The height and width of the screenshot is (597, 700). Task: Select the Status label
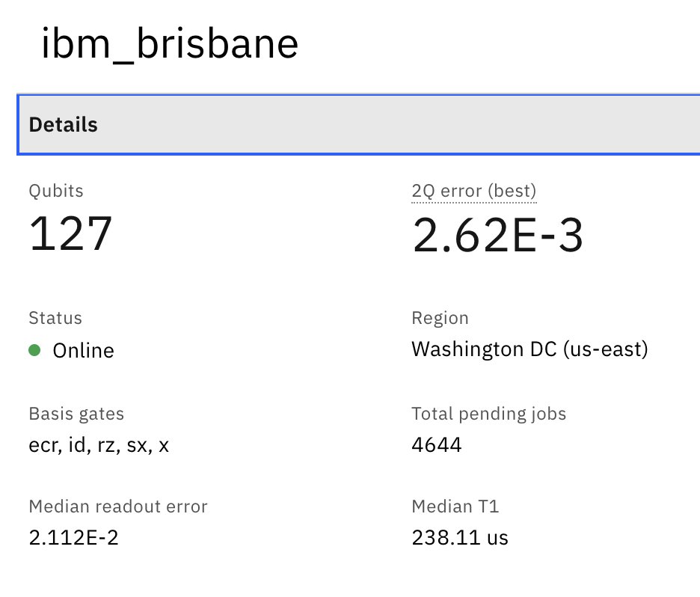pos(55,318)
